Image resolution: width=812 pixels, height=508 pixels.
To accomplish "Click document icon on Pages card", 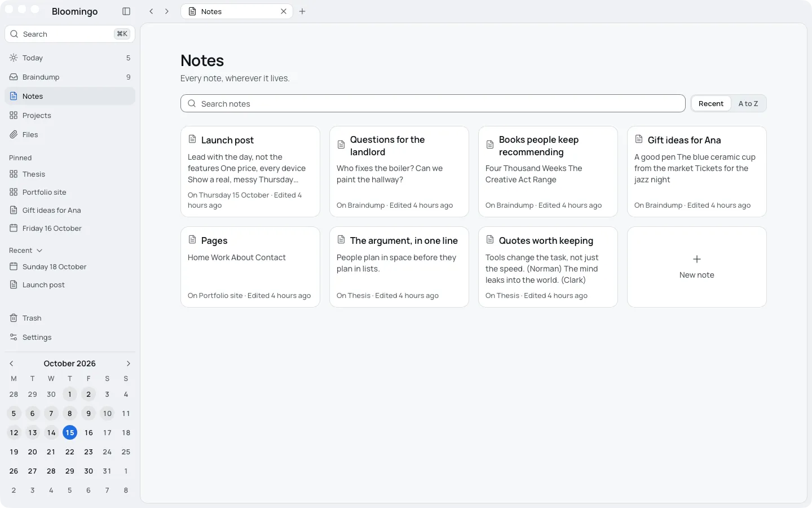I will (192, 239).
